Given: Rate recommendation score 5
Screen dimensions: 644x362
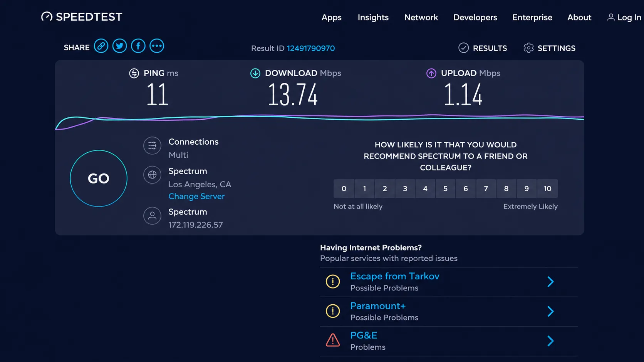Looking at the screenshot, I should (446, 189).
